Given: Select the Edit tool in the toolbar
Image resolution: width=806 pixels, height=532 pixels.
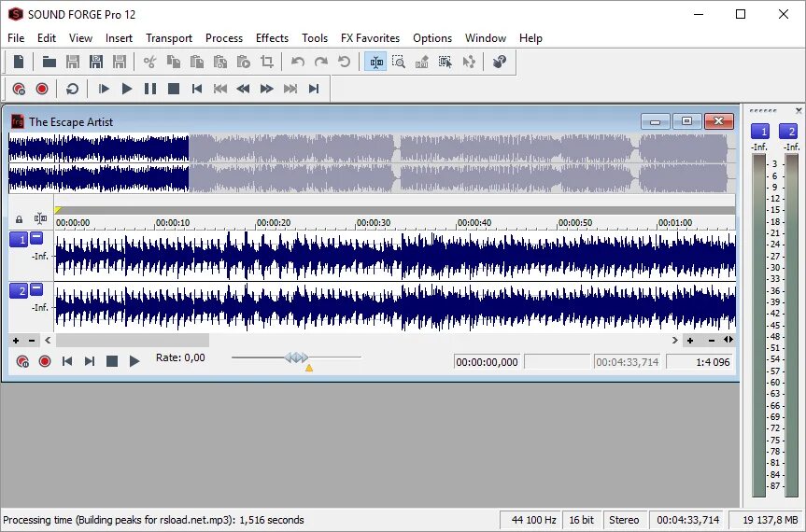Looking at the screenshot, I should [375, 62].
